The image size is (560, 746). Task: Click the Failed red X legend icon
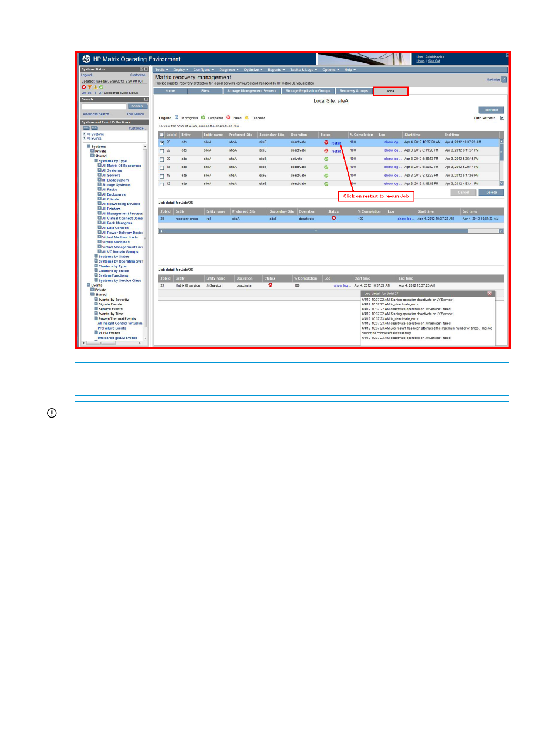pos(228,117)
